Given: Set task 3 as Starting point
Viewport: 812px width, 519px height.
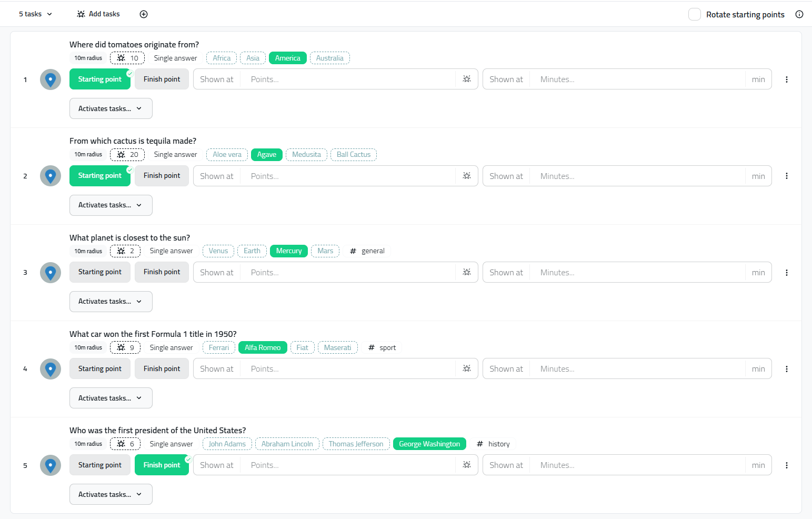Looking at the screenshot, I should click(99, 272).
